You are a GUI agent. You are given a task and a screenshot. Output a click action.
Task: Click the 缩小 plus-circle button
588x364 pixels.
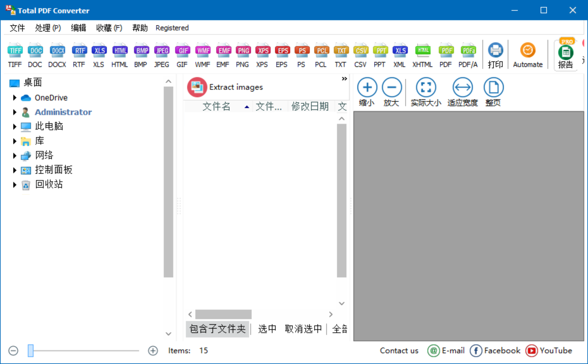point(367,92)
